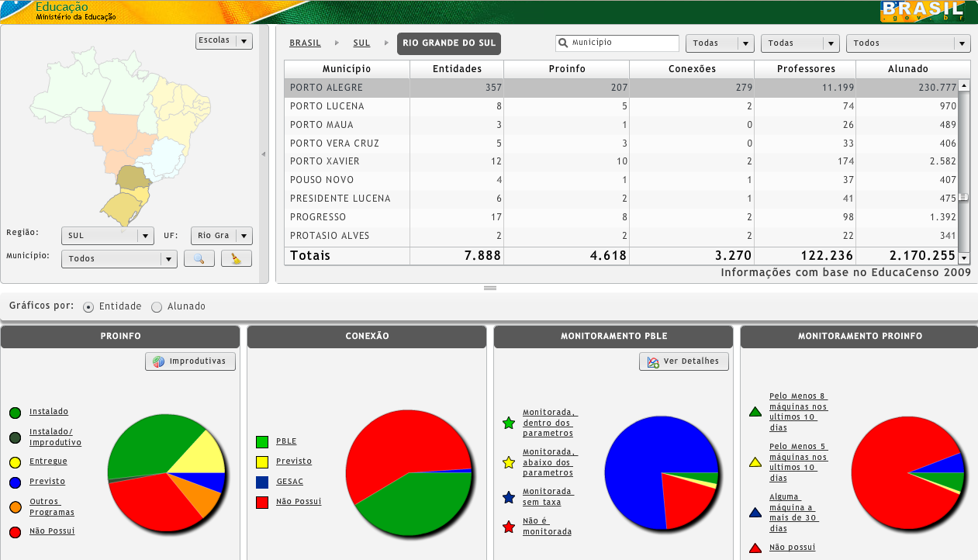Click the broom clear-filters button

[x=237, y=259]
